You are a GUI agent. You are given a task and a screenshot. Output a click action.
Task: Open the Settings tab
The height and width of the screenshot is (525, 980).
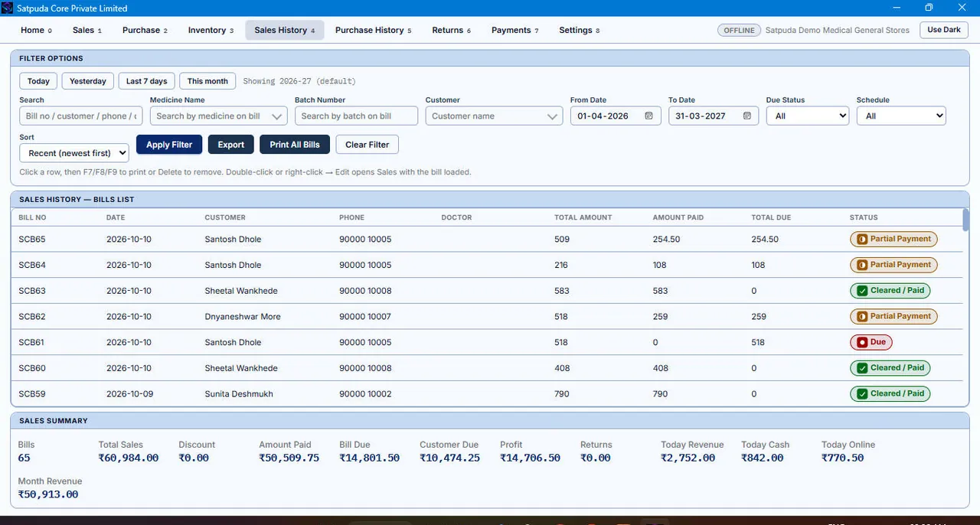tap(579, 30)
